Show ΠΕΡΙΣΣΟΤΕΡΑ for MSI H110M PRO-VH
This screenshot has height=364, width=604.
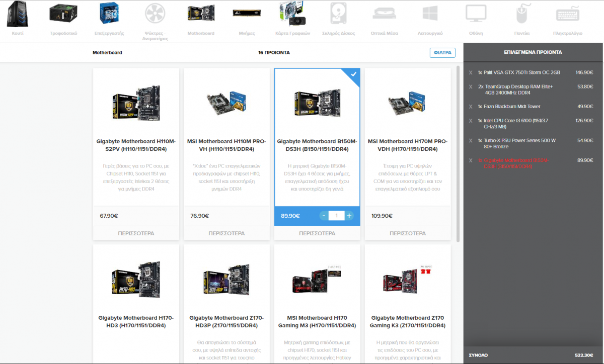(226, 233)
